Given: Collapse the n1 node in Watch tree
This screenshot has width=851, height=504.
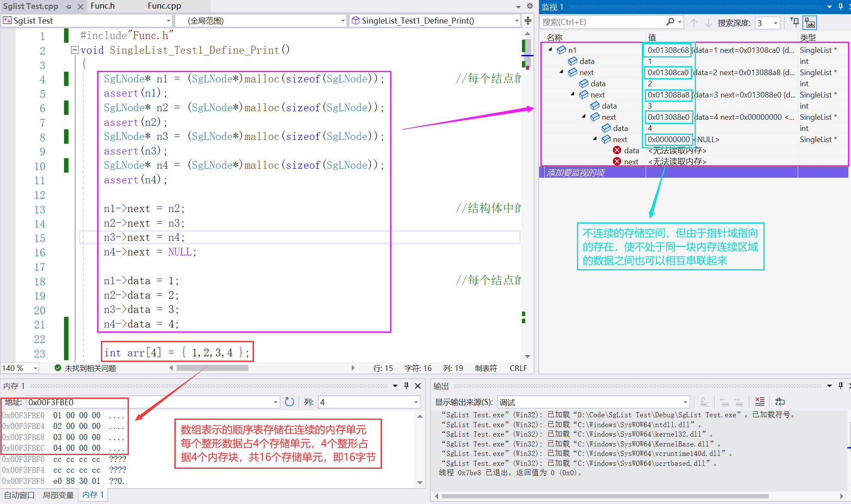Looking at the screenshot, I should (550, 50).
